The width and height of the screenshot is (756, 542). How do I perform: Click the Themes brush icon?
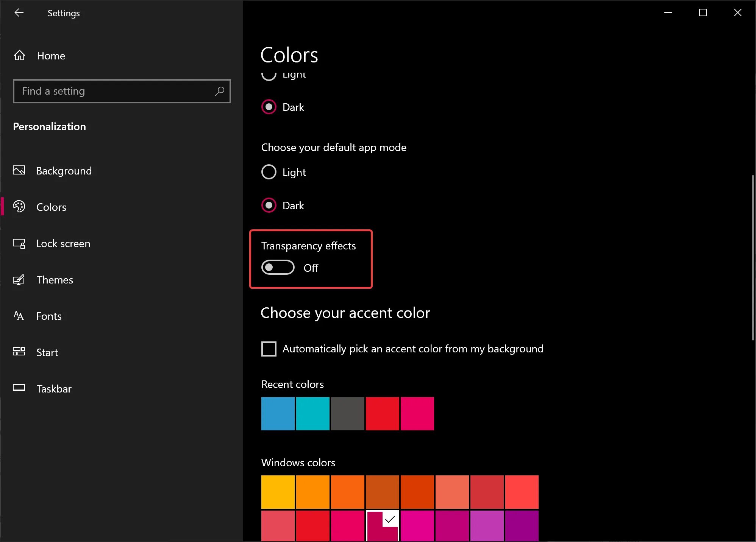(x=19, y=280)
